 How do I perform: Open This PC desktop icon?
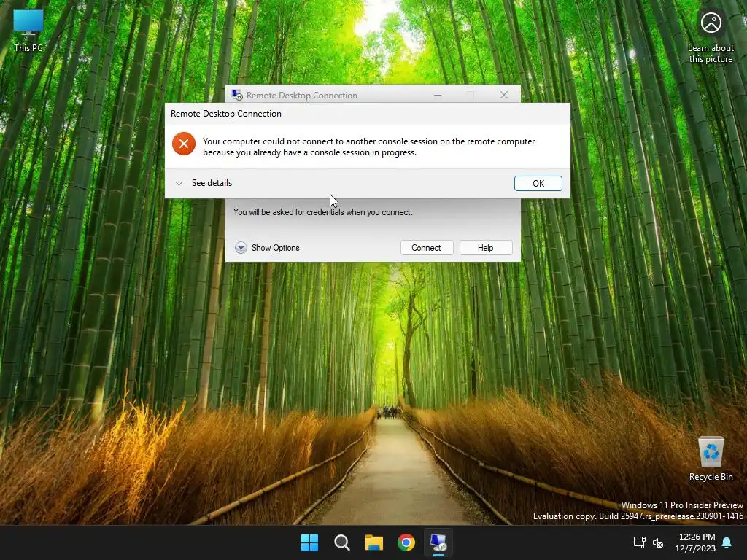pos(28,31)
